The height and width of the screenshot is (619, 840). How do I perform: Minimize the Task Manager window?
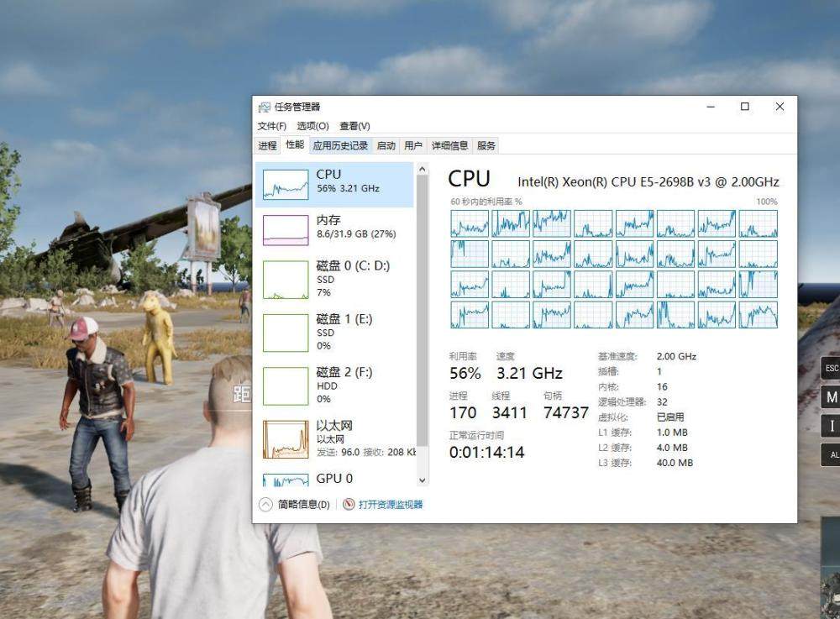(x=711, y=107)
